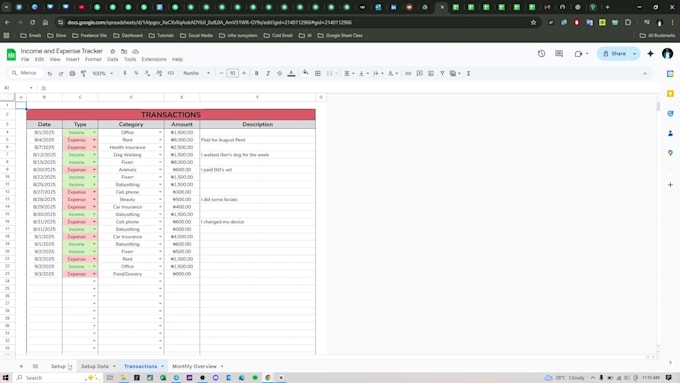The width and height of the screenshot is (680, 383).
Task: Star the Income and Expense Tracker document
Action: point(113,51)
